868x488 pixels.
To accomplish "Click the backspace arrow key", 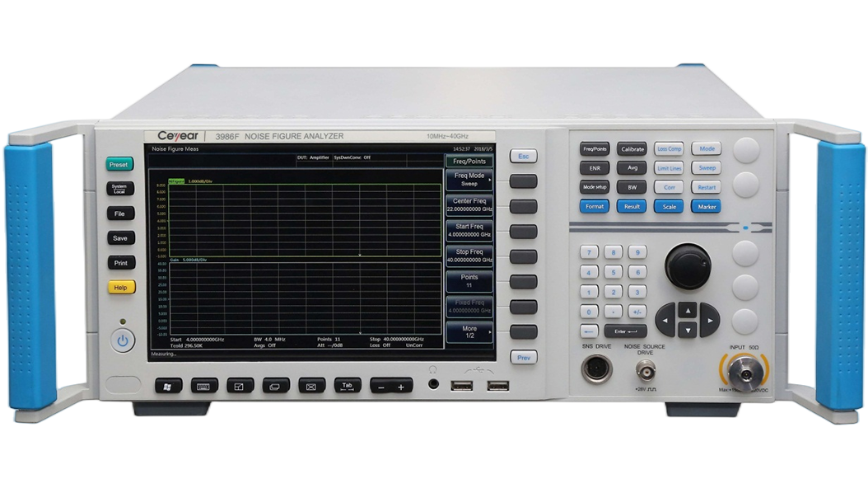I will coord(589,331).
